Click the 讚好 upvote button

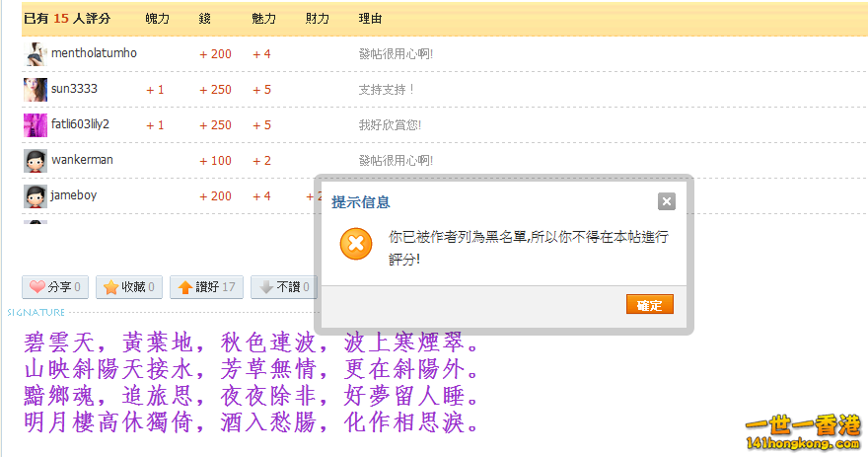[206, 287]
